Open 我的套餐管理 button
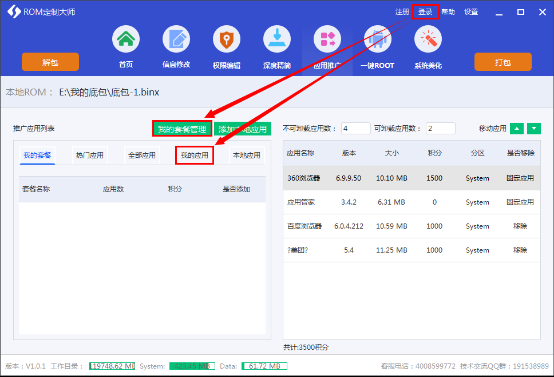The image size is (554, 377). tap(182, 129)
